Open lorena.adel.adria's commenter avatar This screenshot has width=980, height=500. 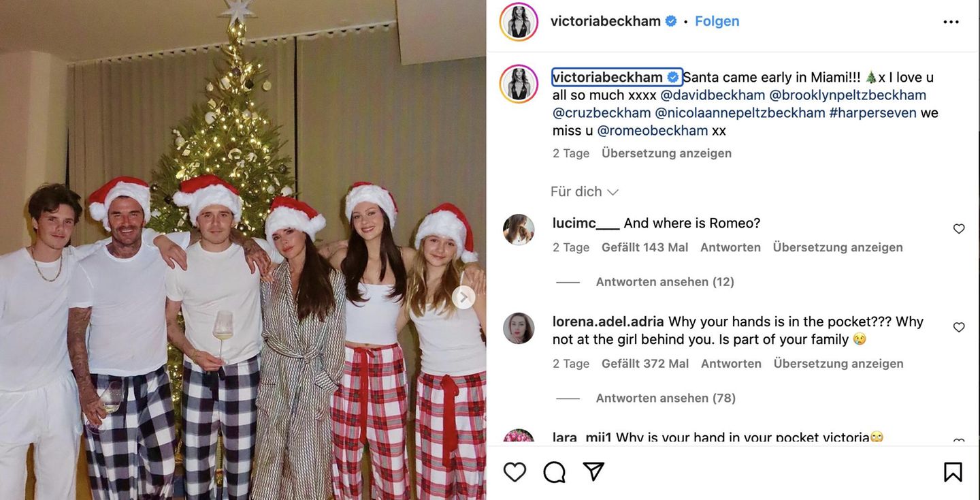(x=519, y=328)
